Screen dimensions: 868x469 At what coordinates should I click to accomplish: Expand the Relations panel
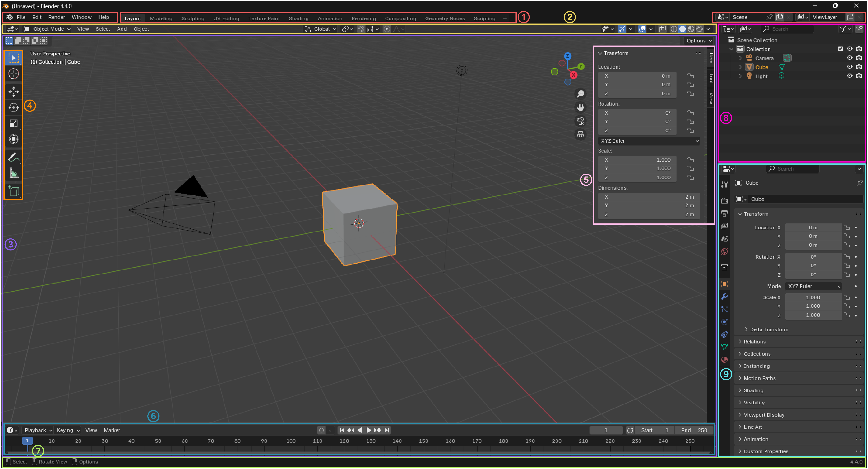click(x=755, y=342)
